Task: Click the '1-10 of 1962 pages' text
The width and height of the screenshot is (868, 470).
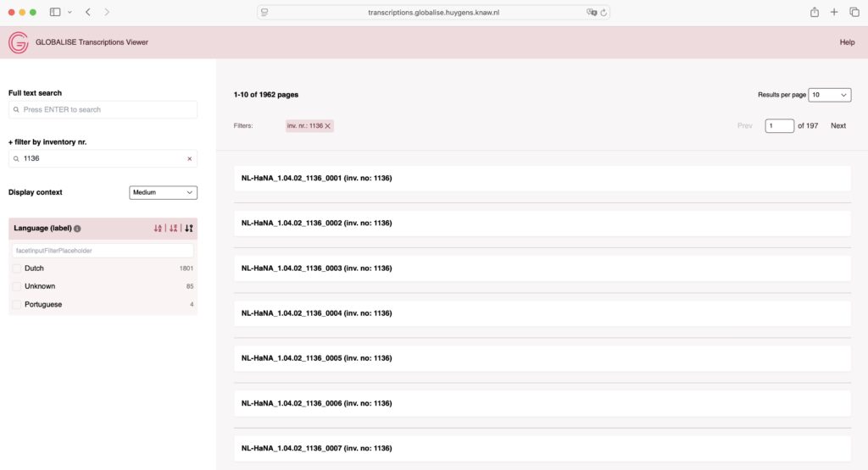Action: click(x=265, y=95)
